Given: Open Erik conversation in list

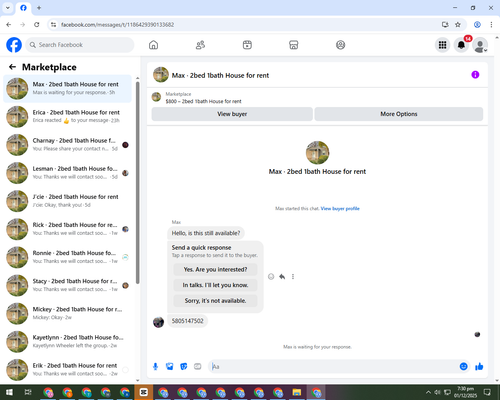Looking at the screenshot, I should coord(67,369).
